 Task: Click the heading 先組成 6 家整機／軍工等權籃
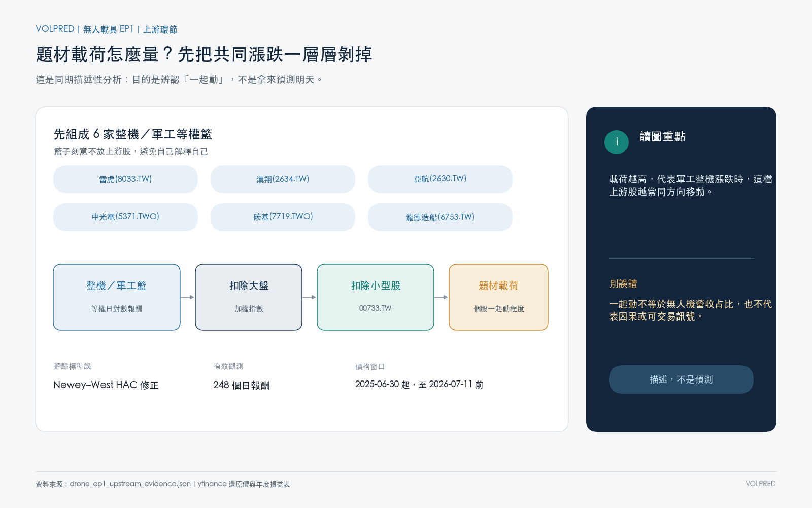tap(133, 134)
